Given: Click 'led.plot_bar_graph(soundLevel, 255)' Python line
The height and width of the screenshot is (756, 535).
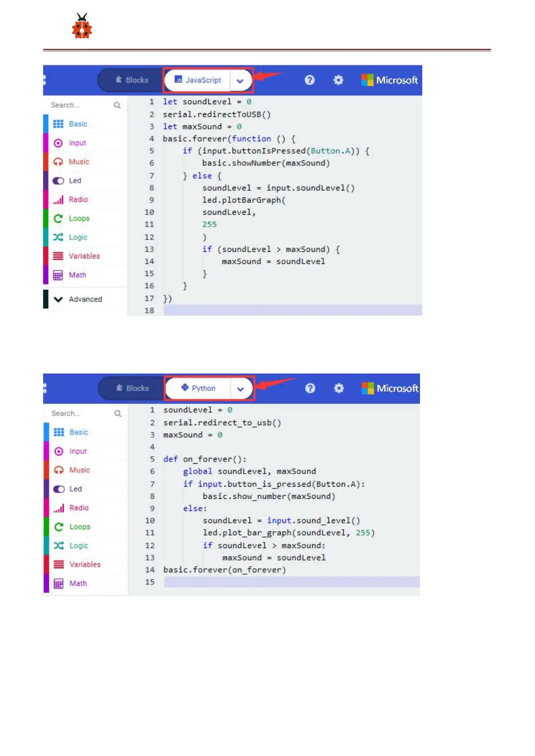Looking at the screenshot, I should 289,533.
